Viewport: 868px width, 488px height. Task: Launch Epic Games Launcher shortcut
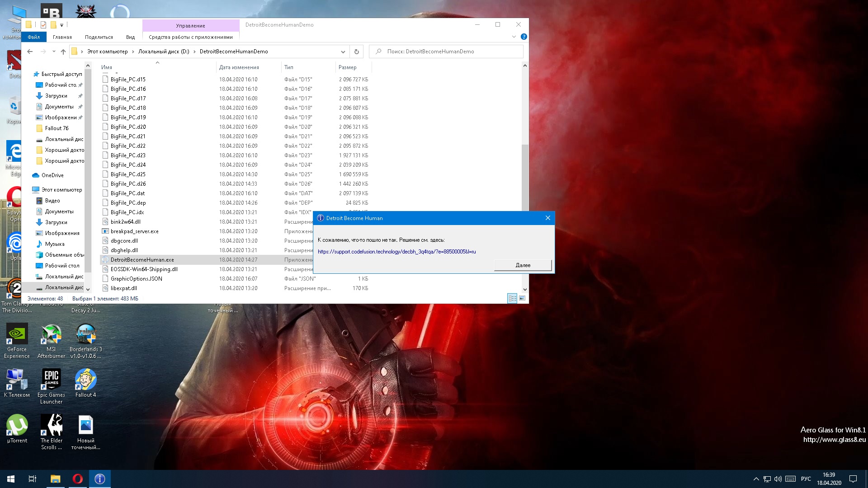[x=51, y=386]
